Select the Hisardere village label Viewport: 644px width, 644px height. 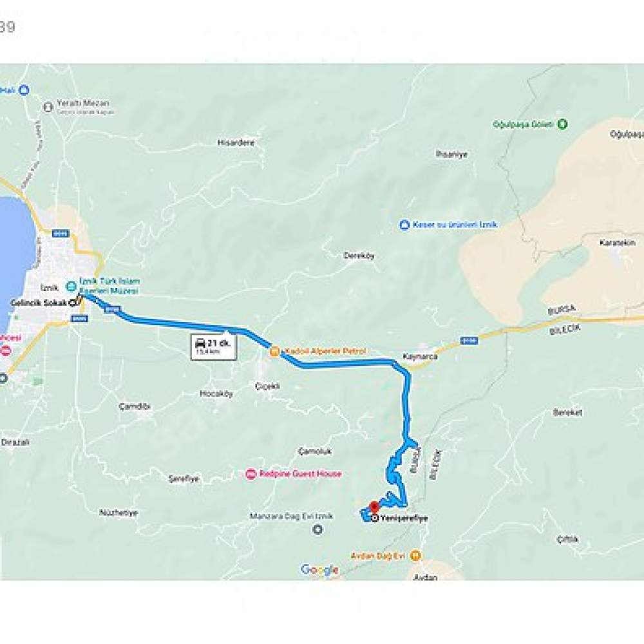point(236,143)
